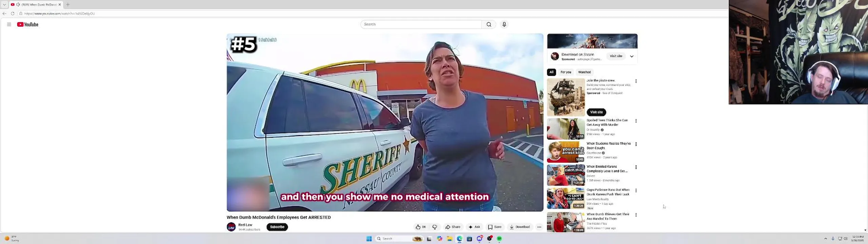Open the tab list dropdown arrow

point(4,4)
